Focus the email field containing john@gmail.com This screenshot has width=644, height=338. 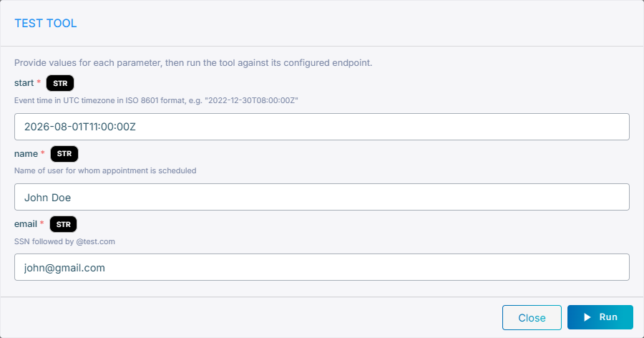pos(321,267)
